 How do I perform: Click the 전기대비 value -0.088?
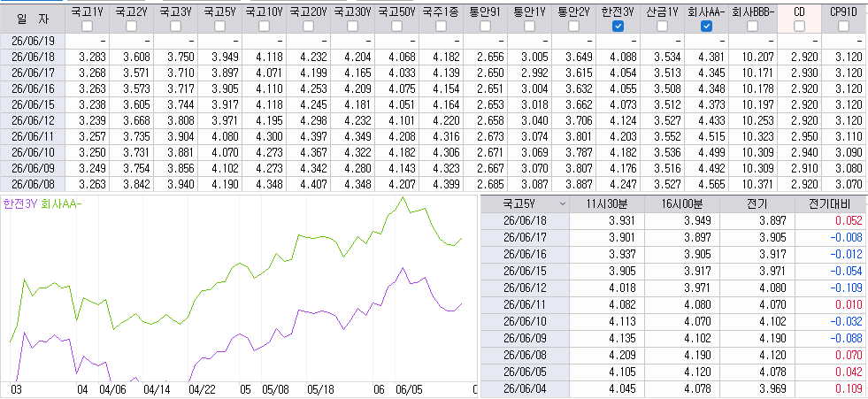coord(847,338)
